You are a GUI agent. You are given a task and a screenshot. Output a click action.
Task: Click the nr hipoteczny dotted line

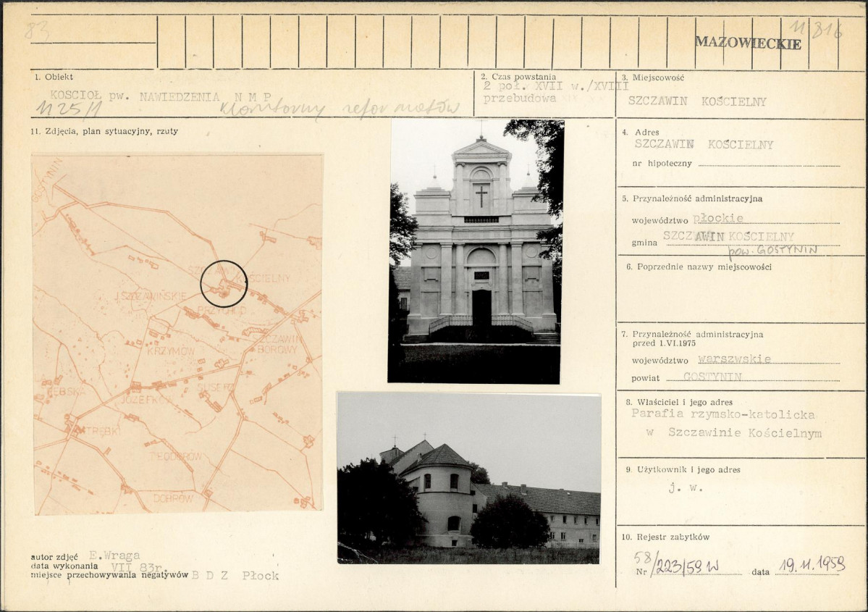coord(769,164)
